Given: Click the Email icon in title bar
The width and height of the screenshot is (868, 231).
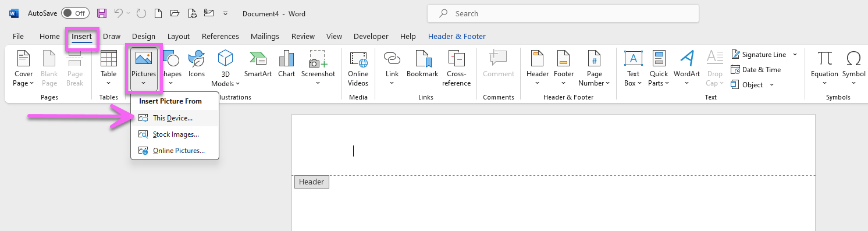Looking at the screenshot, I should coord(208,13).
